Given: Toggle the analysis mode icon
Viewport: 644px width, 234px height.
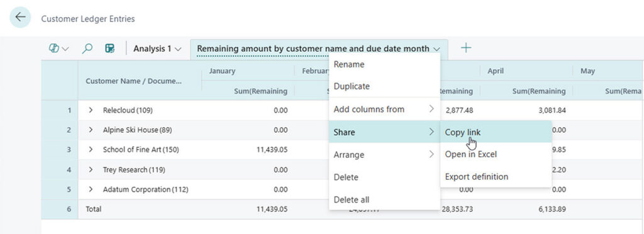Looking at the screenshot, I should (x=109, y=48).
